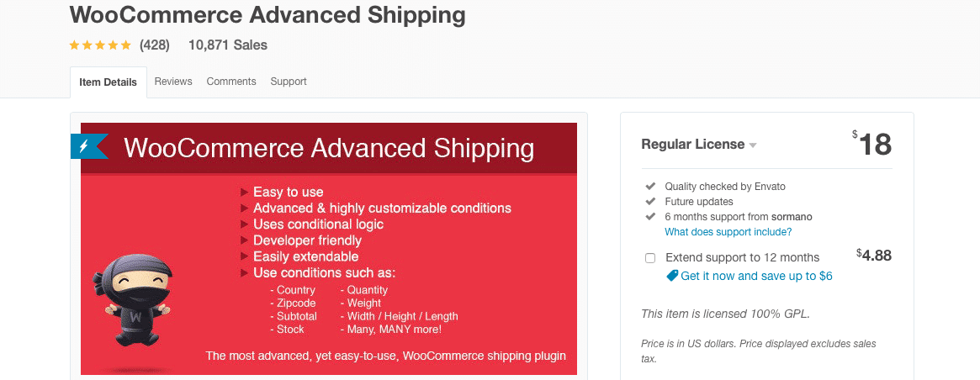Screen dimensions: 980x380
Task: Click the $18 license price
Action: tap(875, 145)
